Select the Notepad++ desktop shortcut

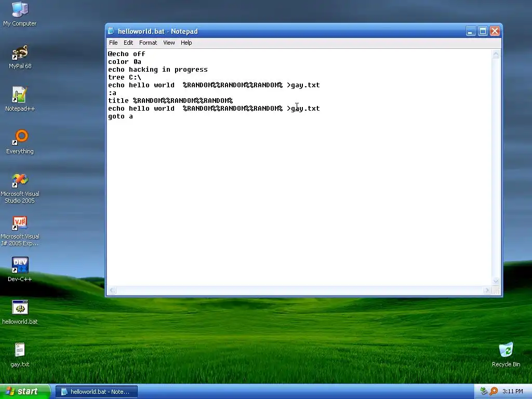(20, 99)
